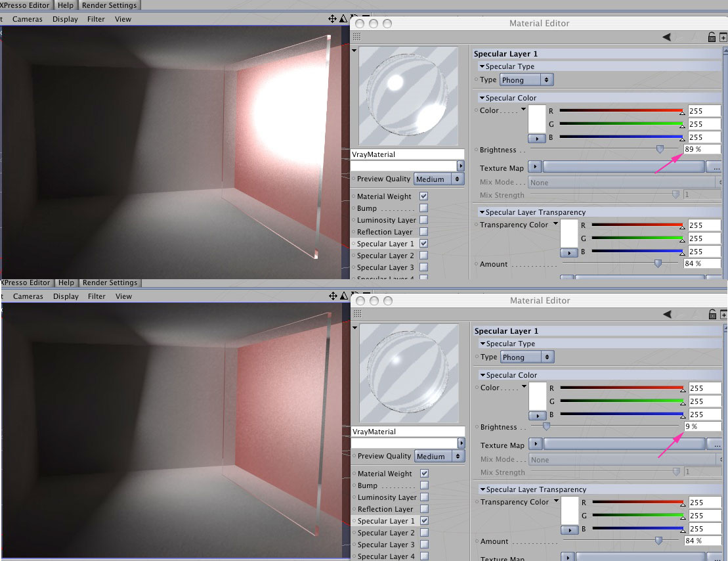Enable the Specular Layer 3 checkbox in the lower editor
Viewport: 728px width, 561px height.
coord(424,545)
